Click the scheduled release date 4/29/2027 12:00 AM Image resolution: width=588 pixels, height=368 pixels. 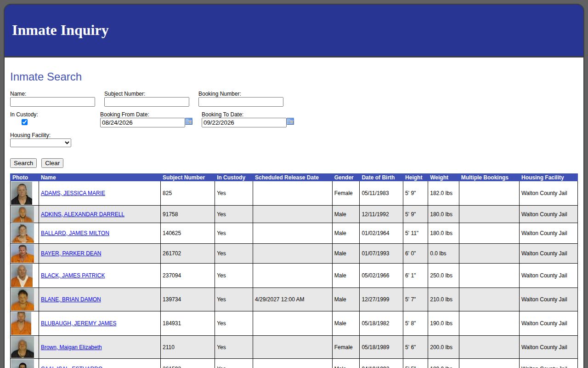pos(279,299)
